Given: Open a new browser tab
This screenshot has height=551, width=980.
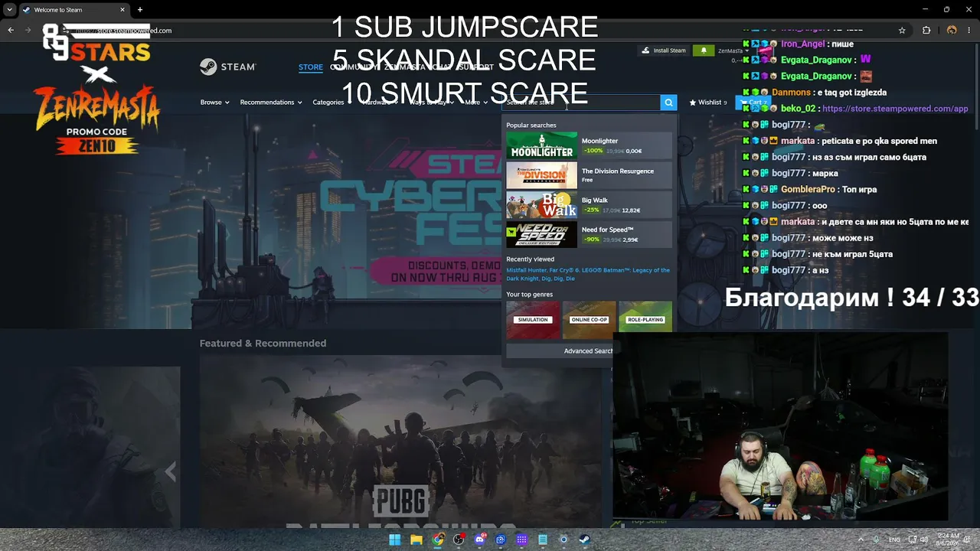Looking at the screenshot, I should pyautogui.click(x=140, y=10).
